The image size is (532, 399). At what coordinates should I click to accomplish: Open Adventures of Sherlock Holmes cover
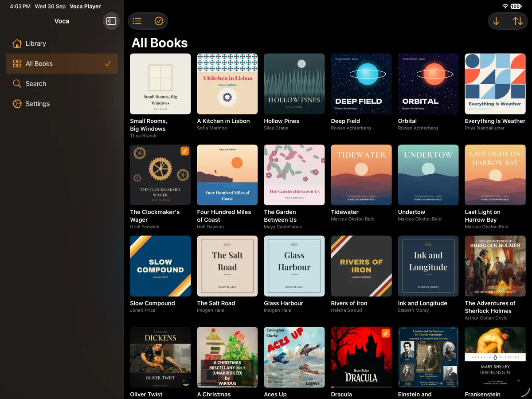tap(495, 266)
